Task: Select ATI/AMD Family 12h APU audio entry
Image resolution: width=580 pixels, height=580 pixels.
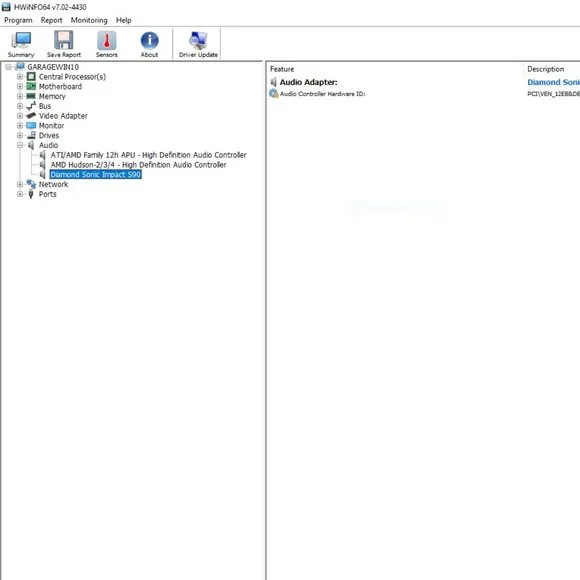Action: click(148, 155)
